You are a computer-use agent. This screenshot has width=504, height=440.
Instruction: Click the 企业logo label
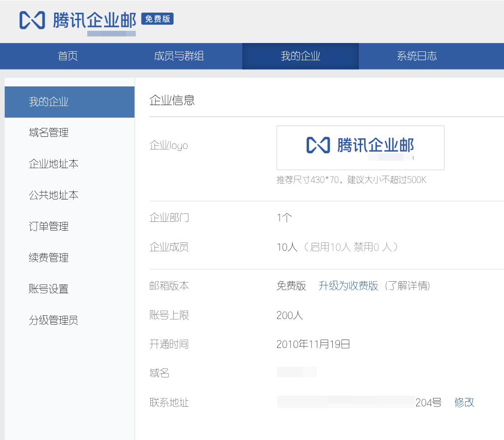[x=169, y=145]
